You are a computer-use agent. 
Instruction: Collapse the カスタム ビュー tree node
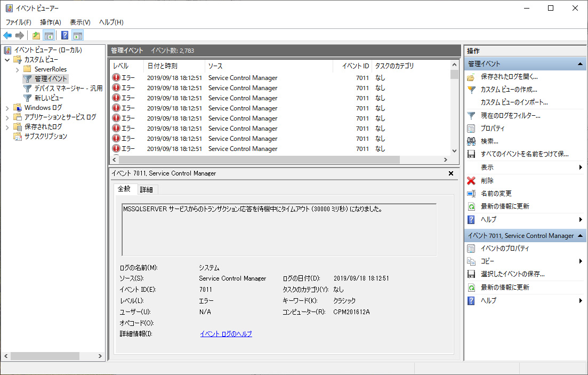pyautogui.click(x=7, y=60)
